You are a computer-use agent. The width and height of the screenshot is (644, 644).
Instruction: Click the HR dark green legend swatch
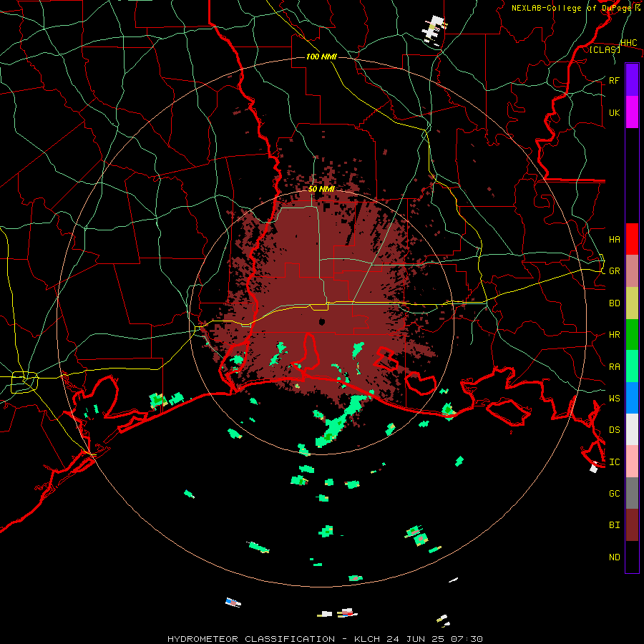[x=632, y=334]
